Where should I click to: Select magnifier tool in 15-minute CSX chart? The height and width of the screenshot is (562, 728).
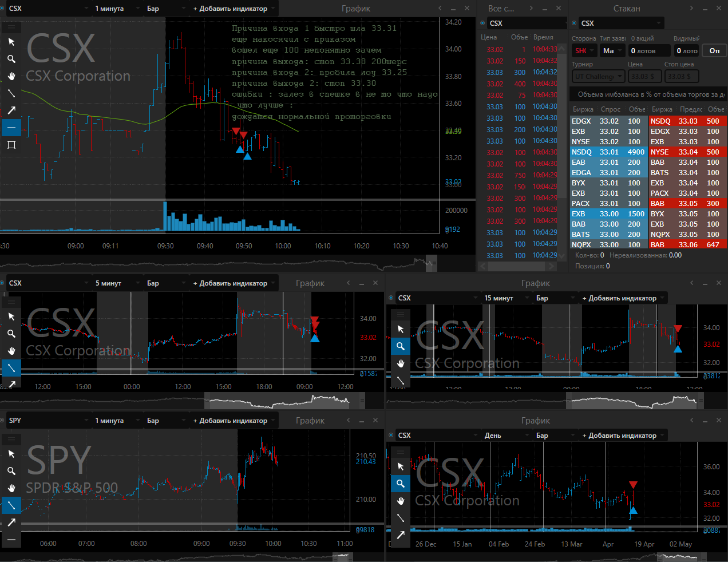point(401,346)
